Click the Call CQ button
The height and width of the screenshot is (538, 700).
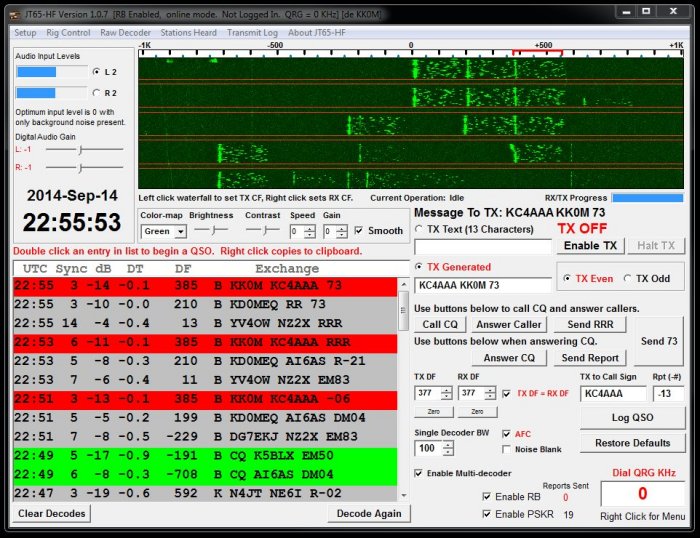click(440, 325)
